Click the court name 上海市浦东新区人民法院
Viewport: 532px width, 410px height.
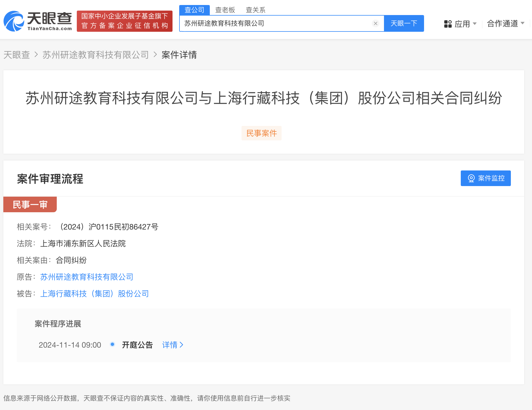[83, 243]
